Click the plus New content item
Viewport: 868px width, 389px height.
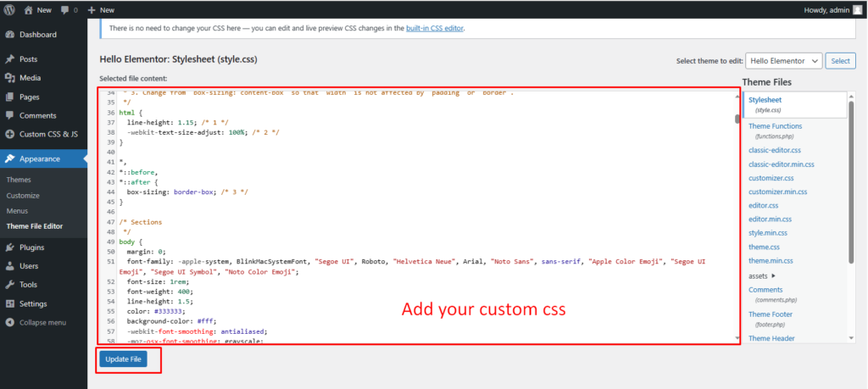(x=102, y=10)
